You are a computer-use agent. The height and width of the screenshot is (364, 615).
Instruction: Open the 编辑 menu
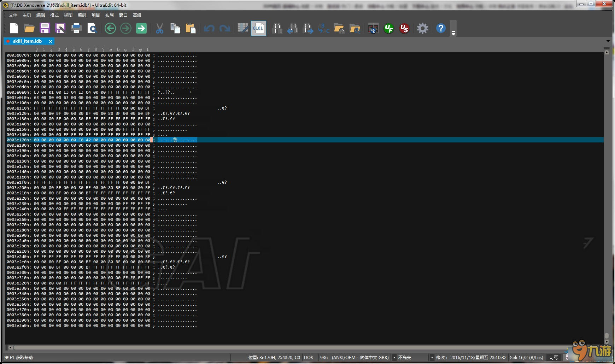[x=41, y=15]
